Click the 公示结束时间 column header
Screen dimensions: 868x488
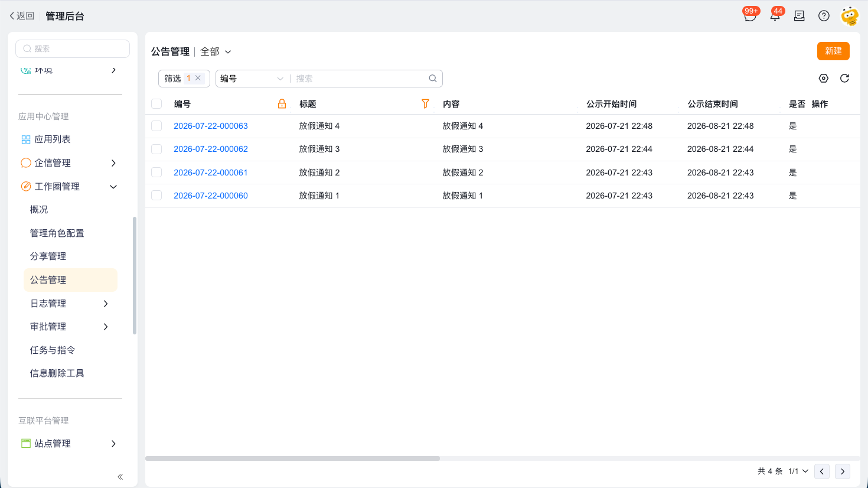pos(713,104)
